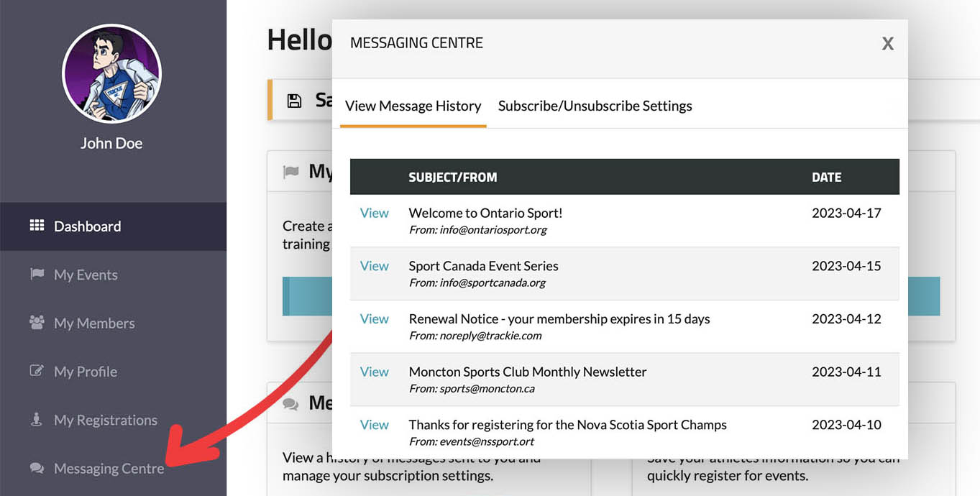The height and width of the screenshot is (496, 980).
Task: View the Welcome to Ontario Sport message
Action: 374,213
